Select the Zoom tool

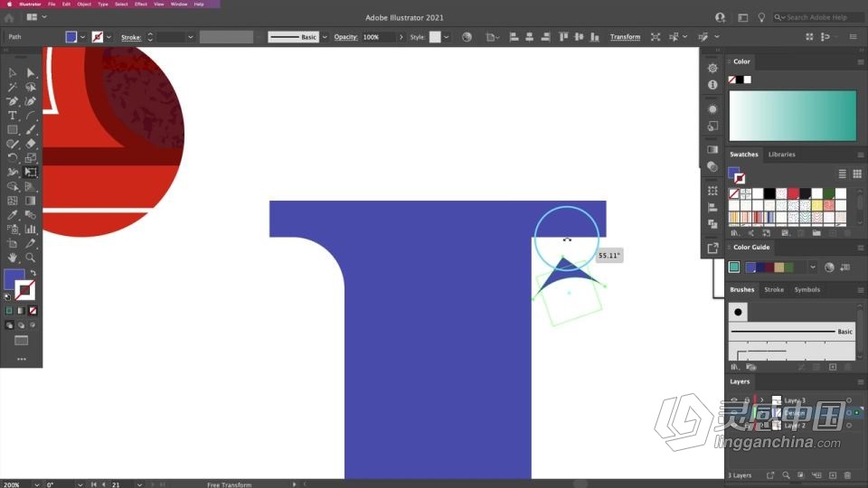31,258
